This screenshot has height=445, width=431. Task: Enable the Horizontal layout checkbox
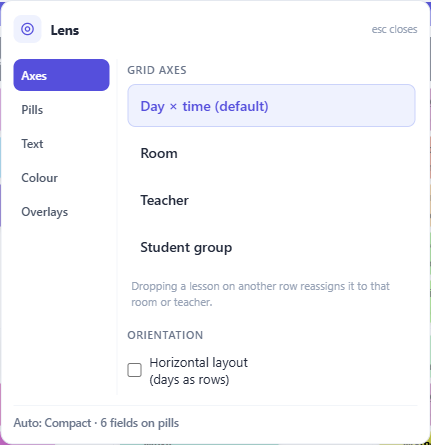click(x=135, y=370)
